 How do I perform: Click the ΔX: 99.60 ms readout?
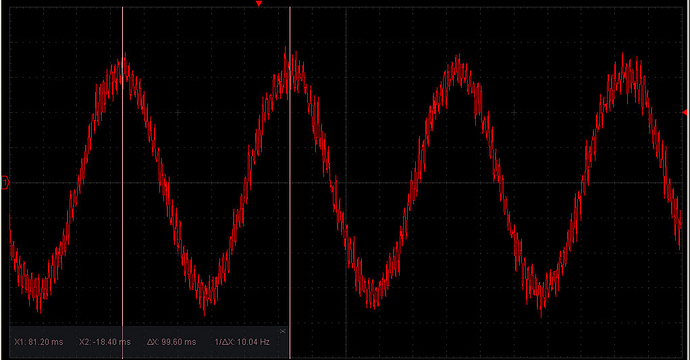click(171, 342)
